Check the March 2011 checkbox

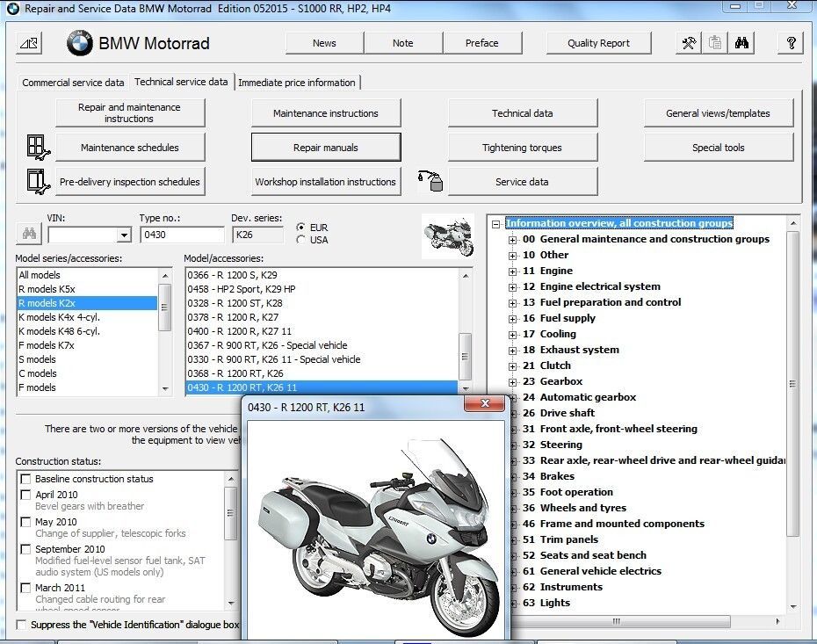coord(25,588)
